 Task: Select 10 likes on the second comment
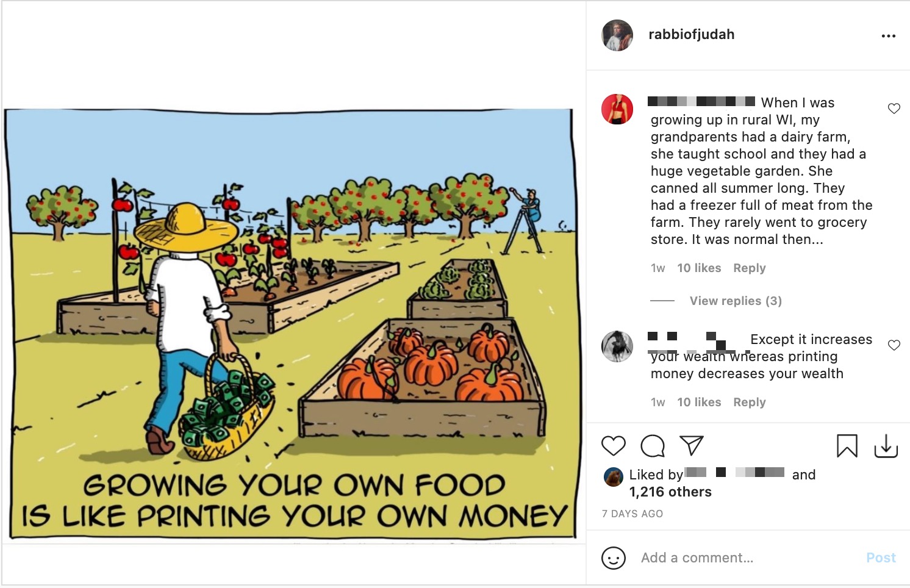(698, 402)
